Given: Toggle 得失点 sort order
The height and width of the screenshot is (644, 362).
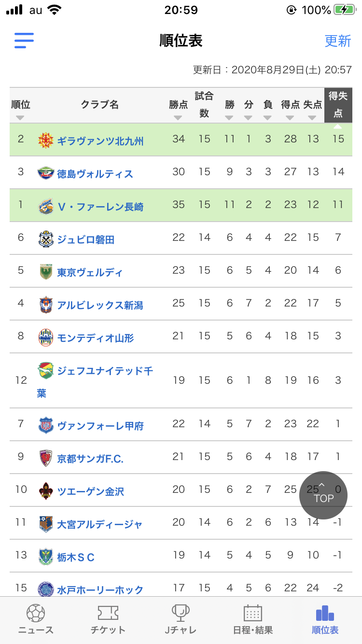Looking at the screenshot, I should pyautogui.click(x=338, y=106).
